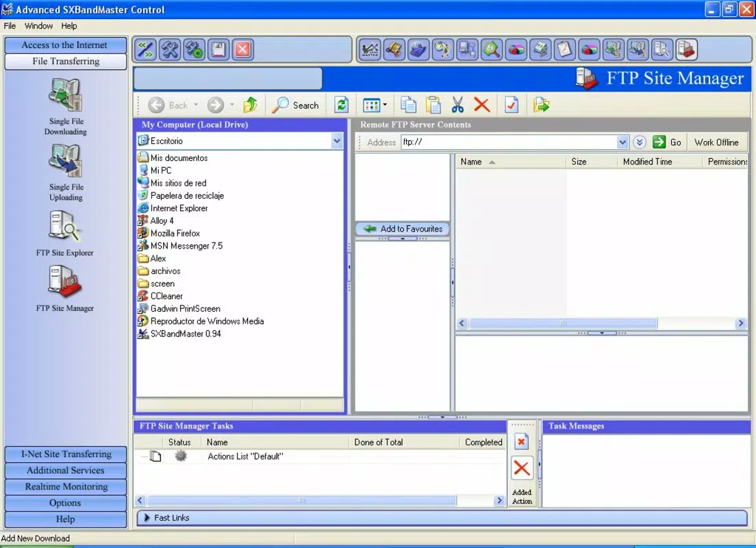Image resolution: width=756 pixels, height=548 pixels.
Task: Click the Go button
Action: (667, 142)
